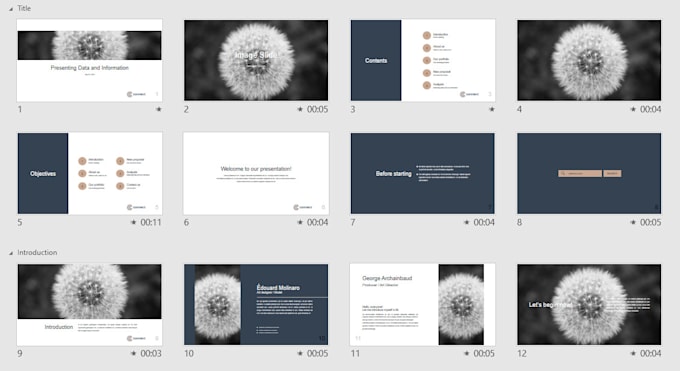Click the transition star icon under slide 3
Image resolution: width=680 pixels, height=371 pixels.
(x=492, y=109)
